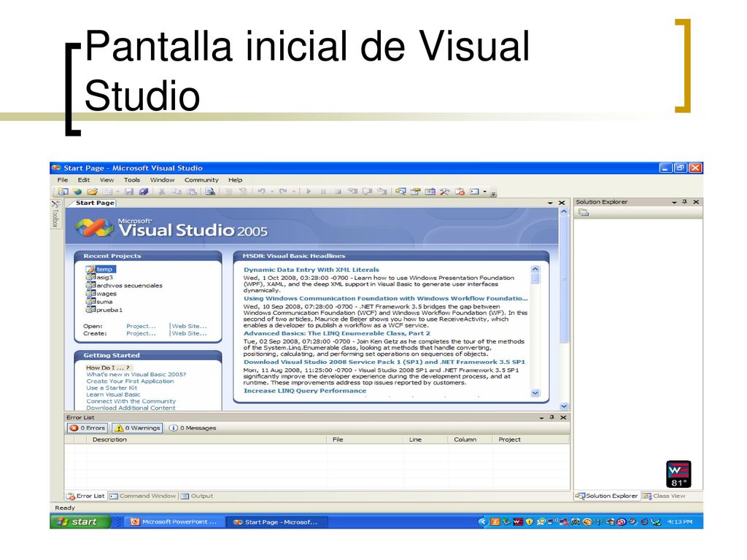Click the Break All pause icon
Screen dimensions: 747x560
[323, 192]
